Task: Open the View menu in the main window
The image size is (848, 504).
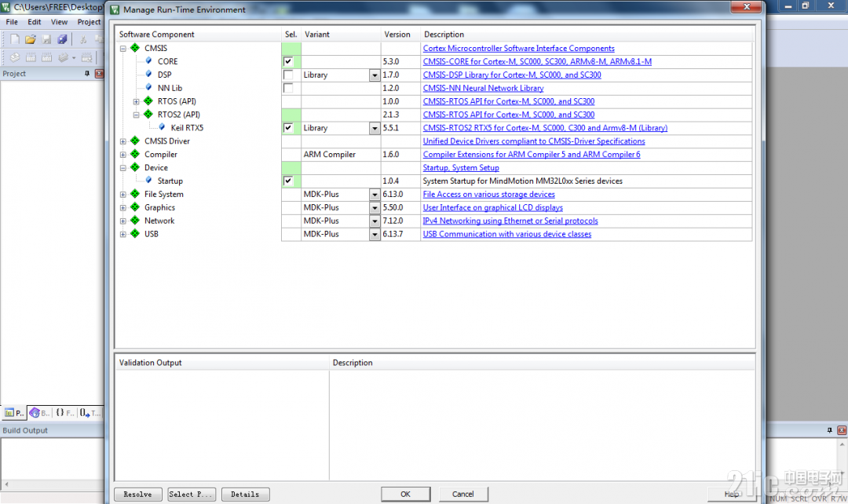Action: (59, 22)
